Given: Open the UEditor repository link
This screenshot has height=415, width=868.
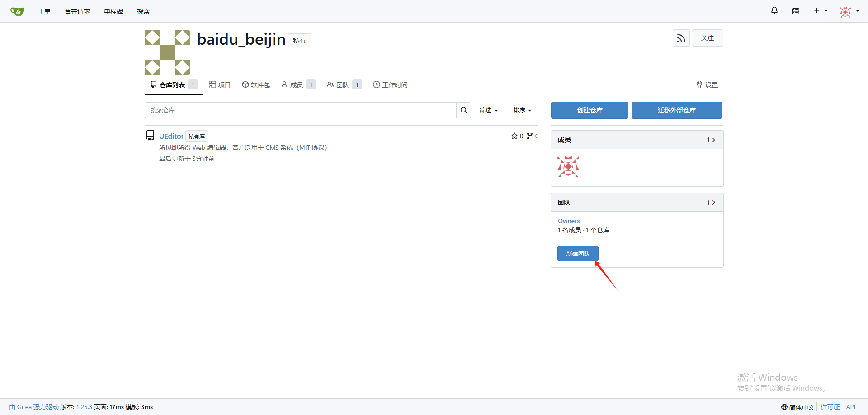Looking at the screenshot, I should click(171, 136).
